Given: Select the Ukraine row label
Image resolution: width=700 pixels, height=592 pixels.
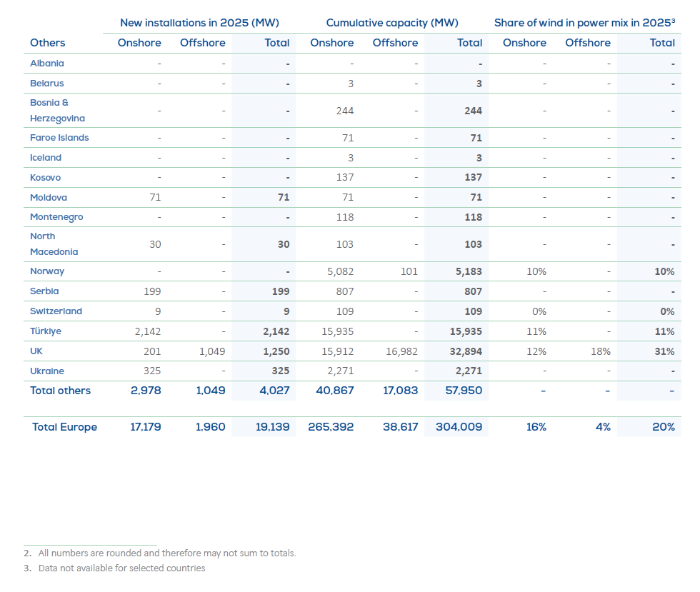Looking at the screenshot, I should click(x=47, y=371).
